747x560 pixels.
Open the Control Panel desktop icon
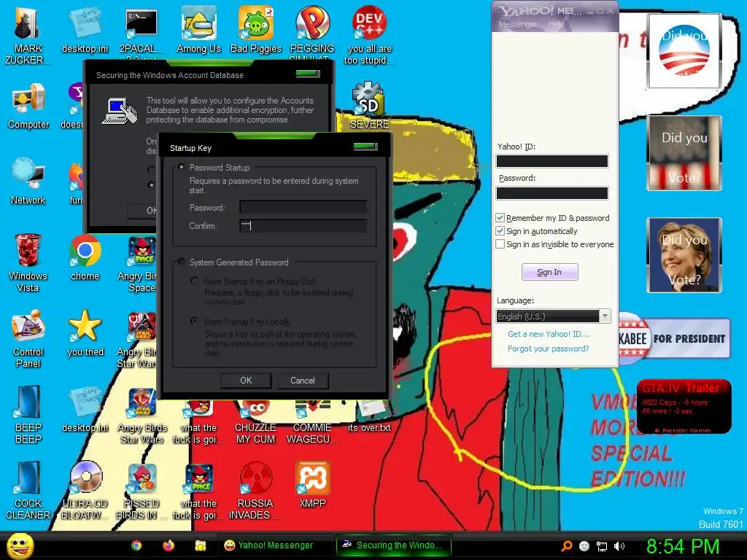28,338
